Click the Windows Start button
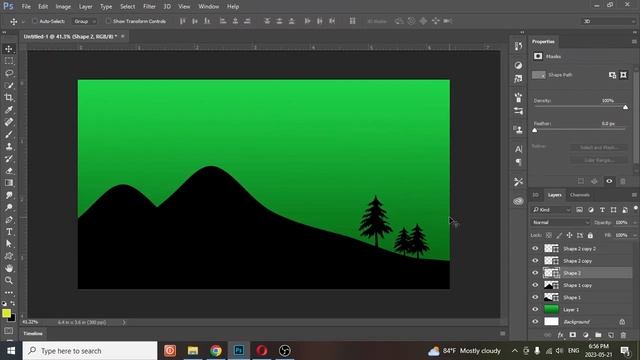Image resolution: width=640 pixels, height=360 pixels. click(x=11, y=351)
